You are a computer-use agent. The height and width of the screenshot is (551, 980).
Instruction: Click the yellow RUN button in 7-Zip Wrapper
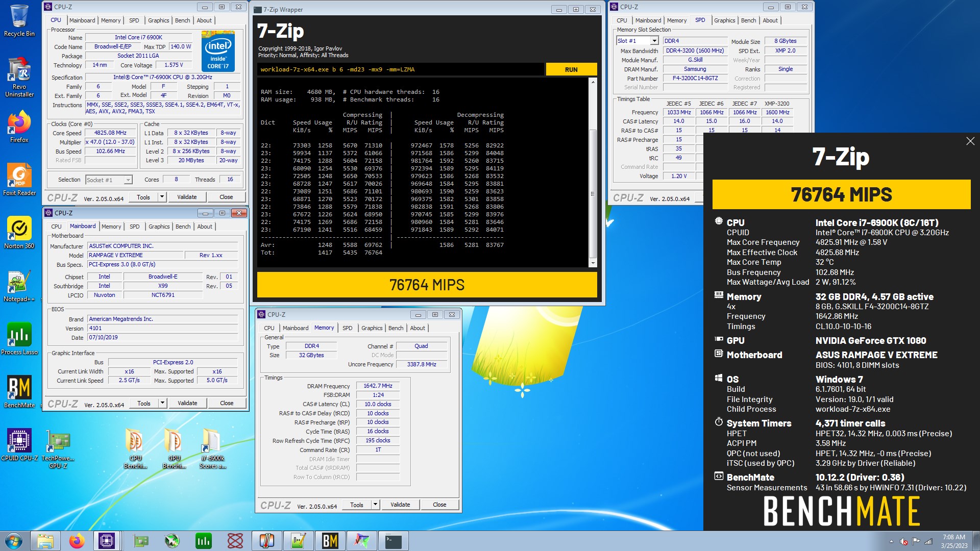[x=571, y=69]
